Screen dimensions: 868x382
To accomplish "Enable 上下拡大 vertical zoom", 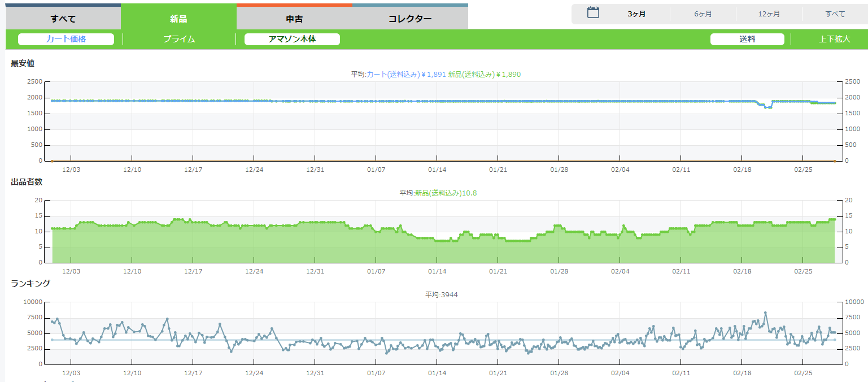I will pos(834,39).
